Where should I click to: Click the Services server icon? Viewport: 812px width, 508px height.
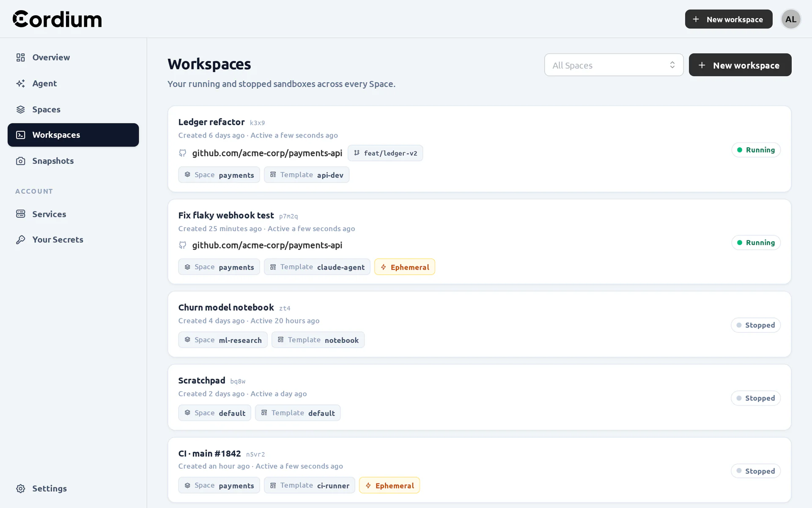tap(20, 214)
